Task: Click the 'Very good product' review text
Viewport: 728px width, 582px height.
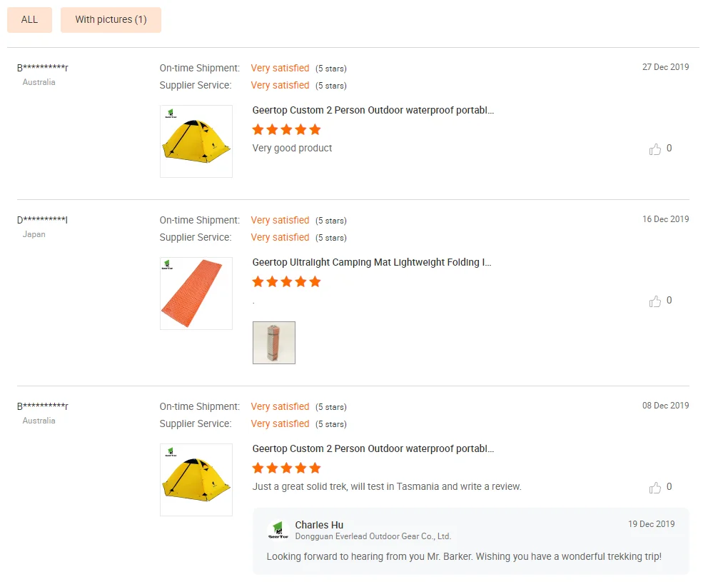Action: [x=292, y=149]
